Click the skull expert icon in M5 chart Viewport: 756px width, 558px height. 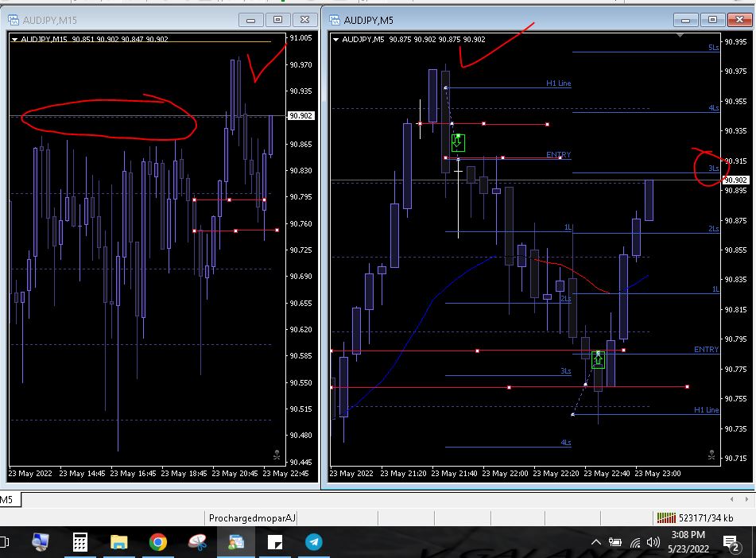(x=711, y=455)
